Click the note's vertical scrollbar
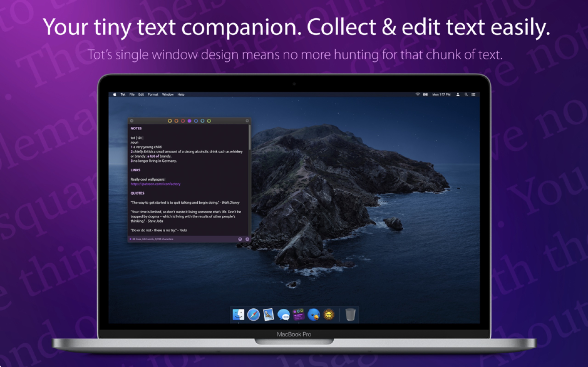 pos(249,137)
